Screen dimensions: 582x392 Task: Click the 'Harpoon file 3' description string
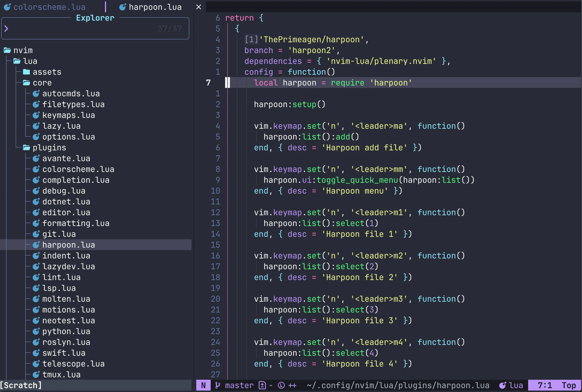(360, 320)
